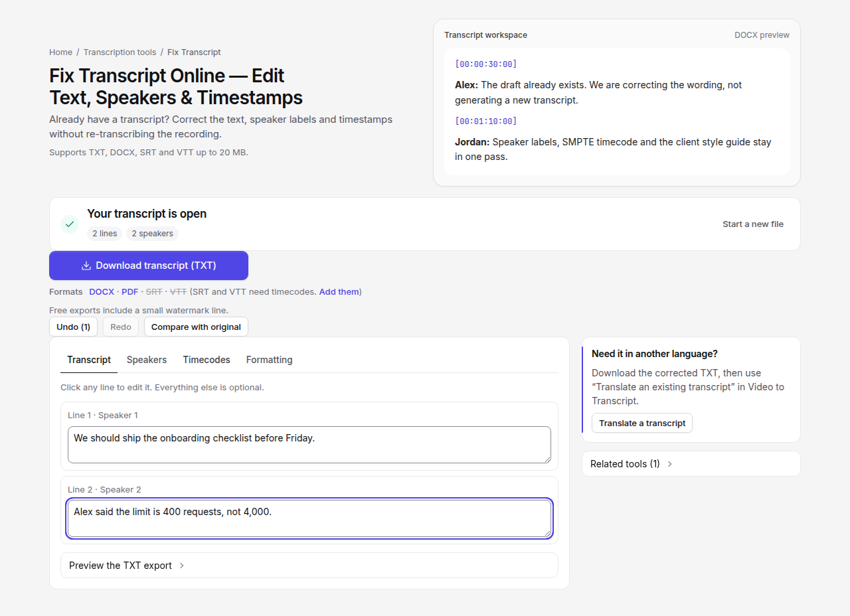This screenshot has height=616, width=850.
Task: Expand Preview the TXT export
Action: 309,566
